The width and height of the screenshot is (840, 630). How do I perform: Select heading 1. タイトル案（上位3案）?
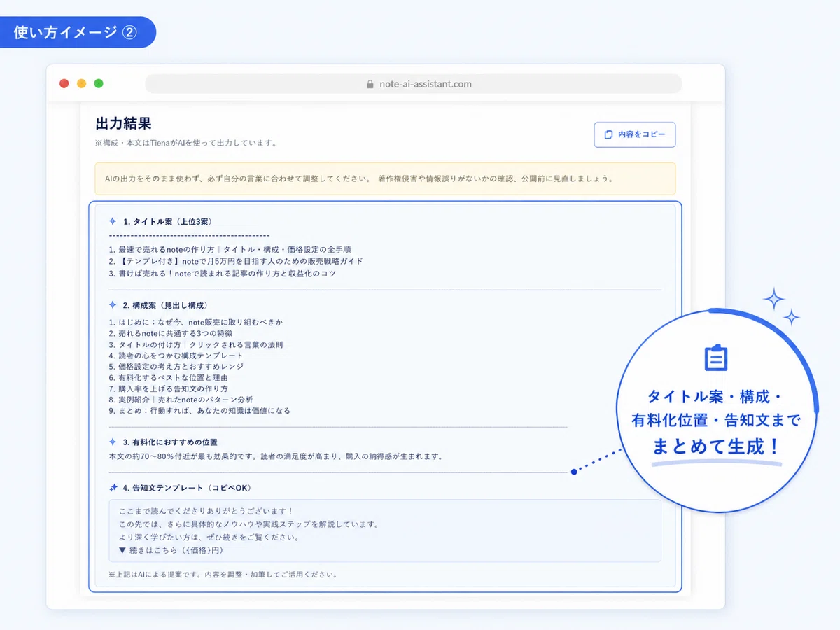[167, 221]
